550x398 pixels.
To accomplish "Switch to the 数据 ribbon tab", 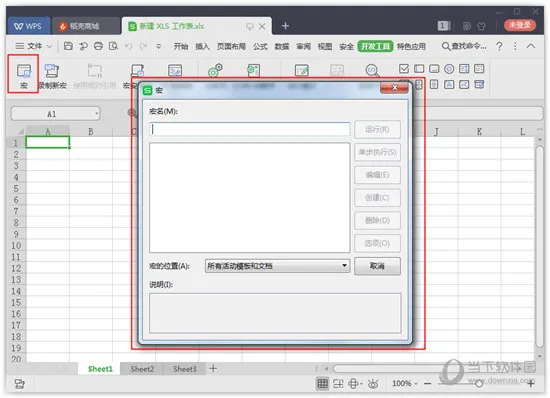I will [282, 46].
